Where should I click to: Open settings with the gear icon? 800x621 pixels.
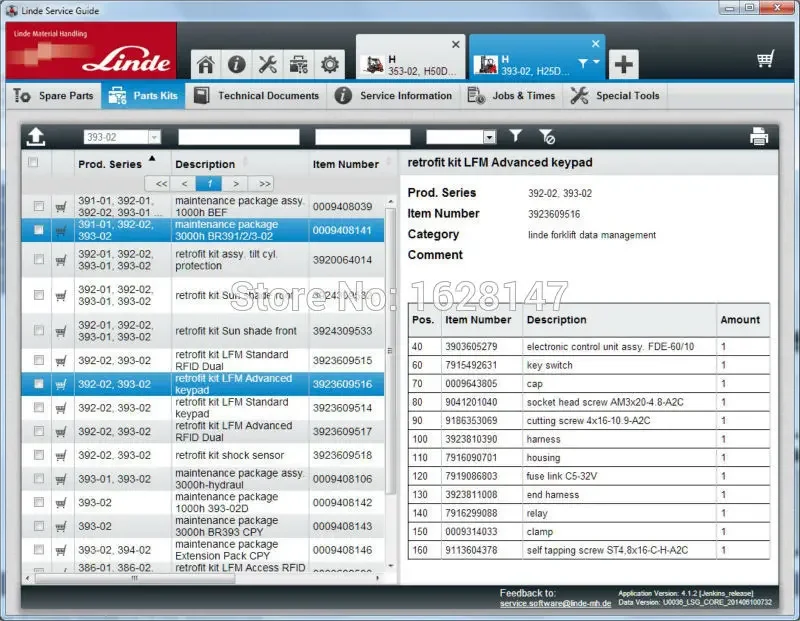pos(328,63)
